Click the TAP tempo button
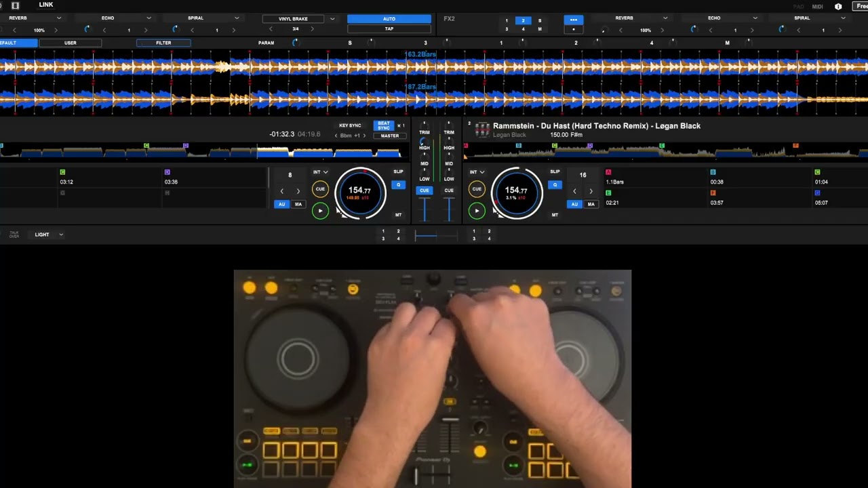Screen dimensions: 868x488 coord(389,29)
